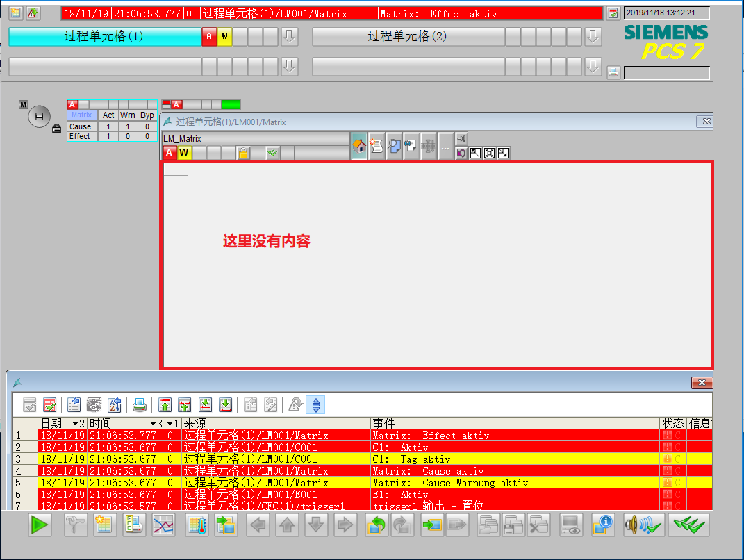Click group acknowledge red checklist icon
The width and height of the screenshot is (744, 560).
click(x=50, y=405)
